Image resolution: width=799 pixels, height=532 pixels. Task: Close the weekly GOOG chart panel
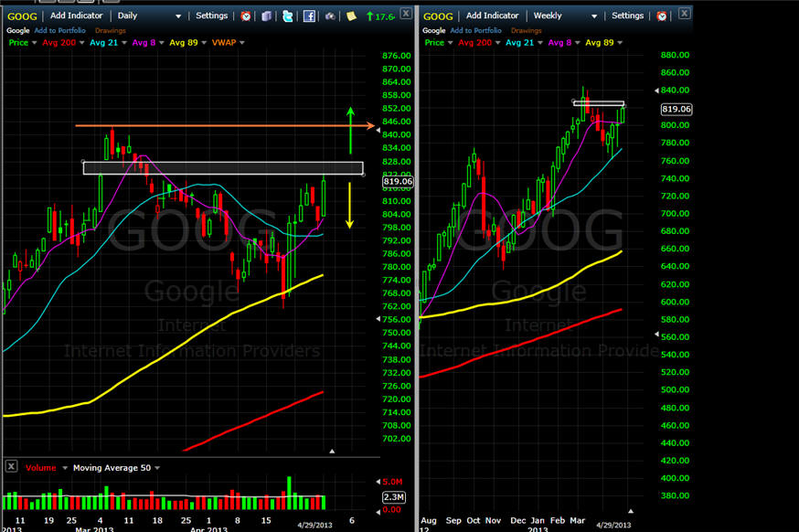685,13
